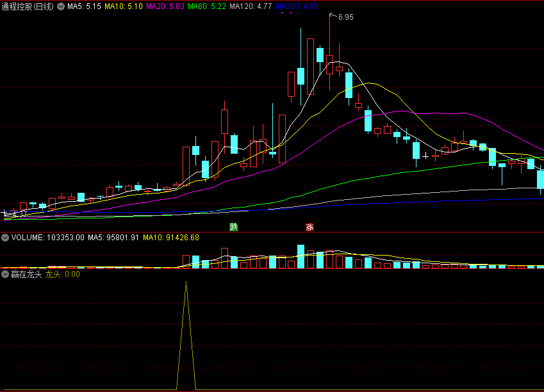Click the green 跌 marker
The image size is (544, 392).
pyautogui.click(x=233, y=227)
